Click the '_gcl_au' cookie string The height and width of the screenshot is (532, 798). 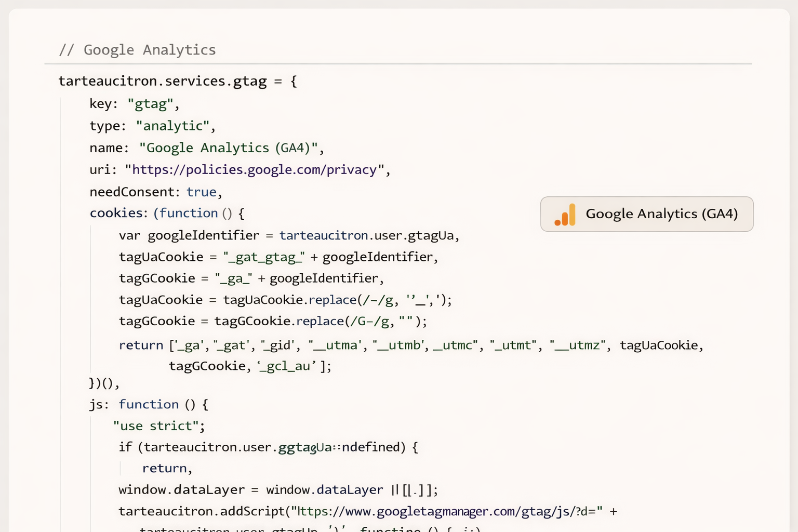click(x=287, y=366)
